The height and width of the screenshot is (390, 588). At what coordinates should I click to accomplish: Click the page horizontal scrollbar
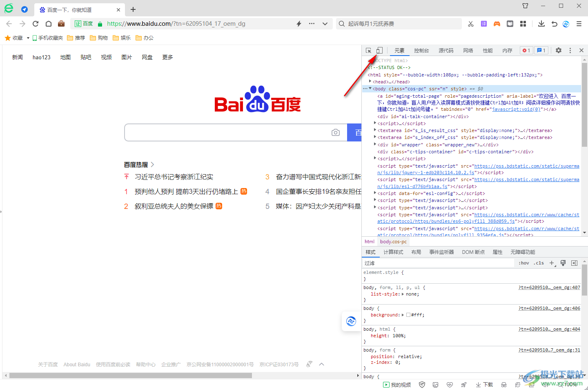point(131,375)
